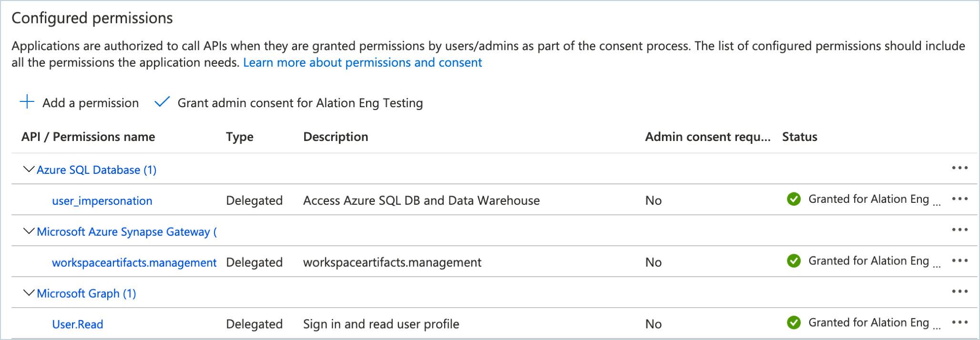Click the Configured permissions heading
This screenshot has height=340, width=980.
pos(92,18)
